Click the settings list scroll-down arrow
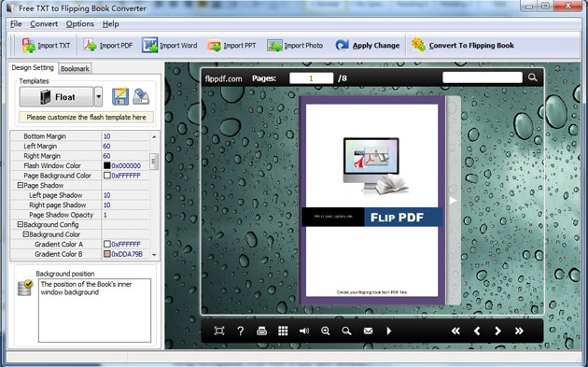Screen dimensions: 588x367 tap(154, 255)
